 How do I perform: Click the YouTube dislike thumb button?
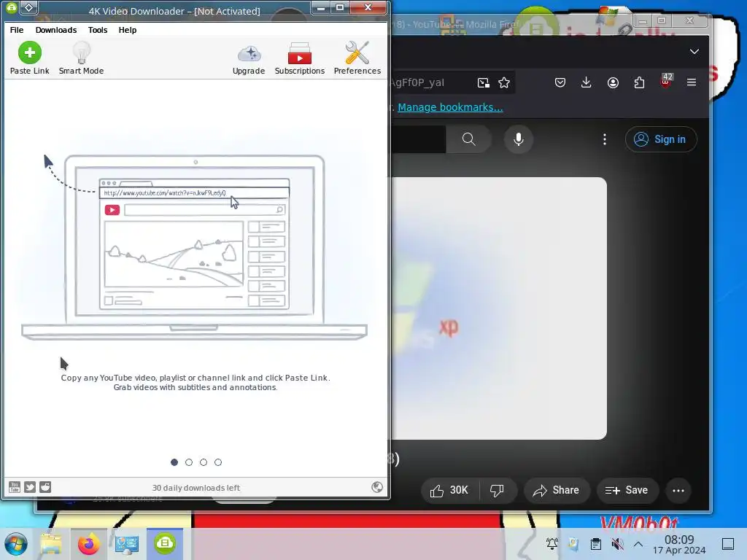pyautogui.click(x=497, y=490)
